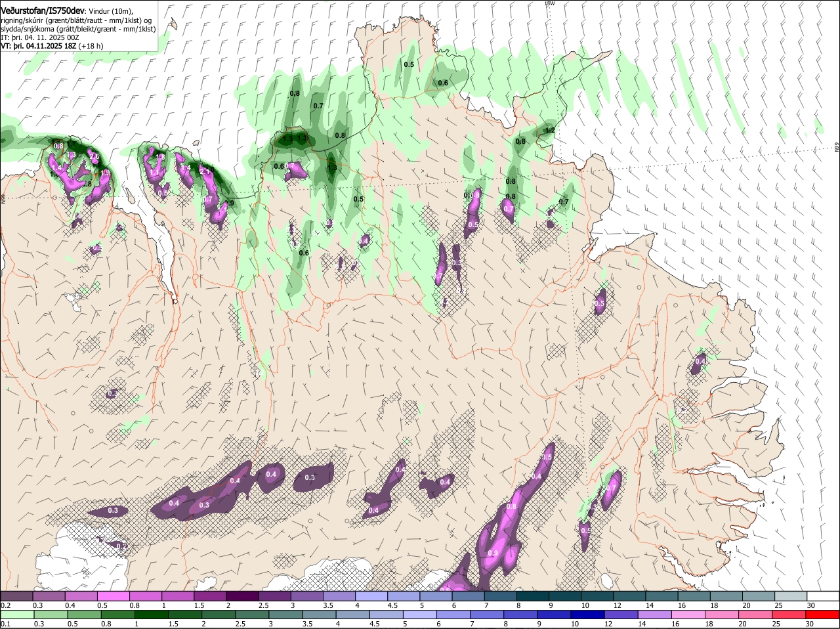Select the 0.5 pink swatch in upper snow scale
840x629 pixels.
coord(114,596)
